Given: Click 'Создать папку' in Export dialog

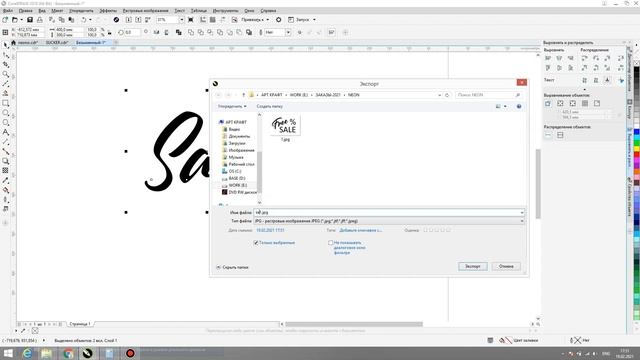Looking at the screenshot, I should [269, 106].
